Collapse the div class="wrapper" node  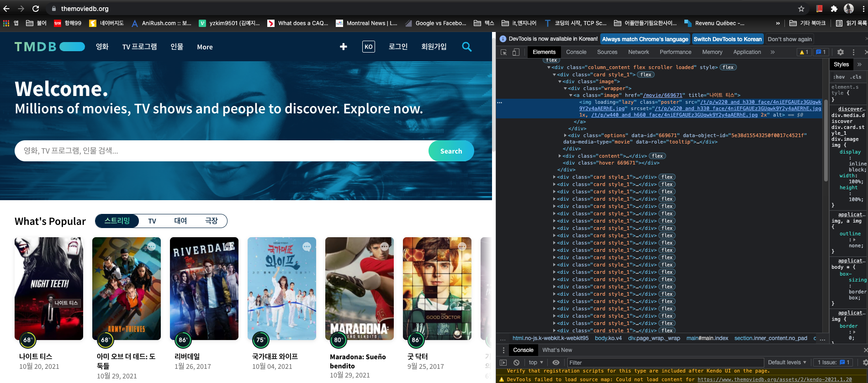[565, 89]
